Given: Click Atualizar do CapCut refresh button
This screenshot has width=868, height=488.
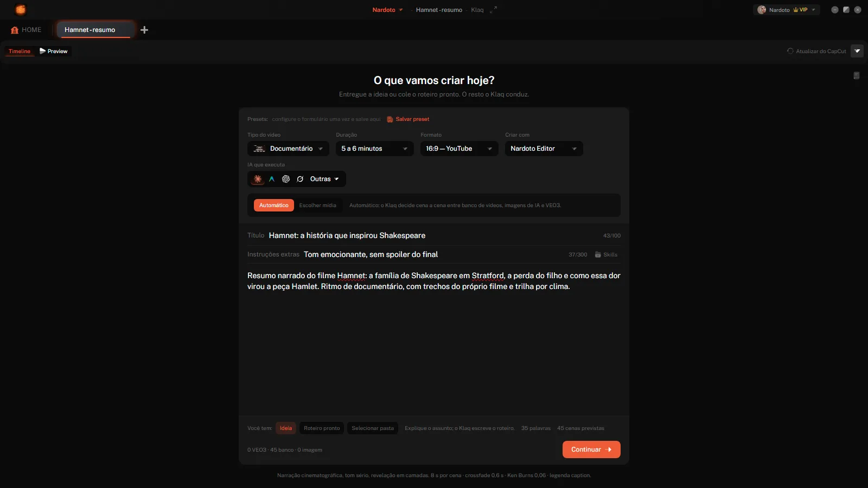Looking at the screenshot, I should (x=816, y=52).
